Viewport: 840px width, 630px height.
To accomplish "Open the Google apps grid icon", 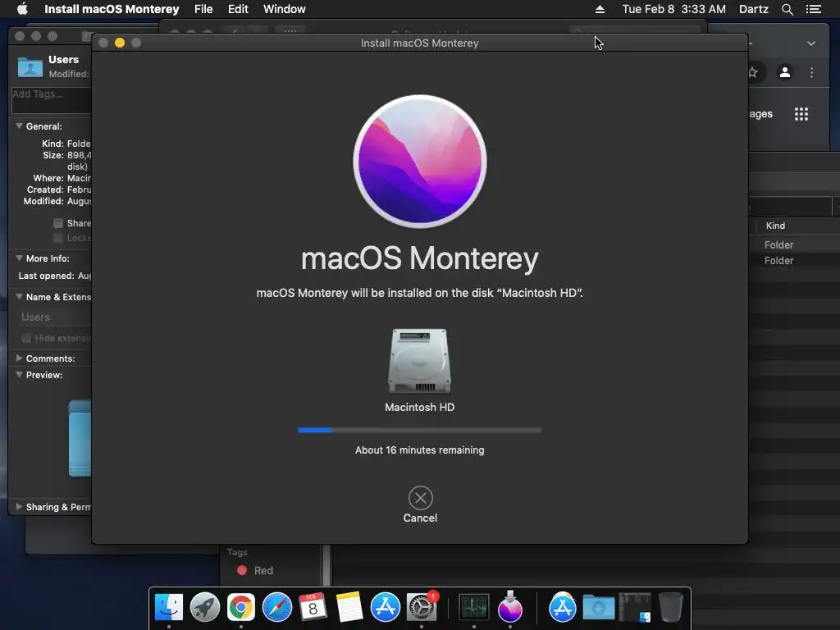I will tap(801, 113).
